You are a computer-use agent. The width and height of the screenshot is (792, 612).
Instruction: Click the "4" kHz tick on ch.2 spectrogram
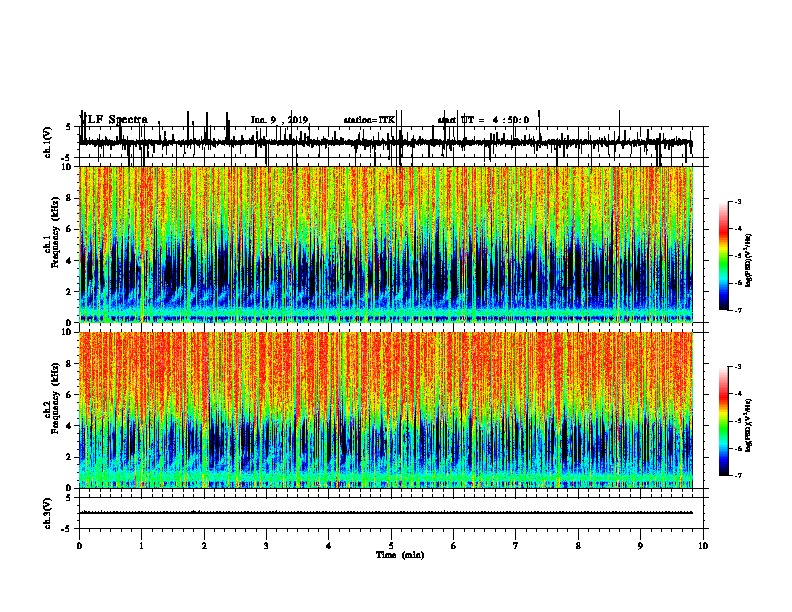coord(69,426)
